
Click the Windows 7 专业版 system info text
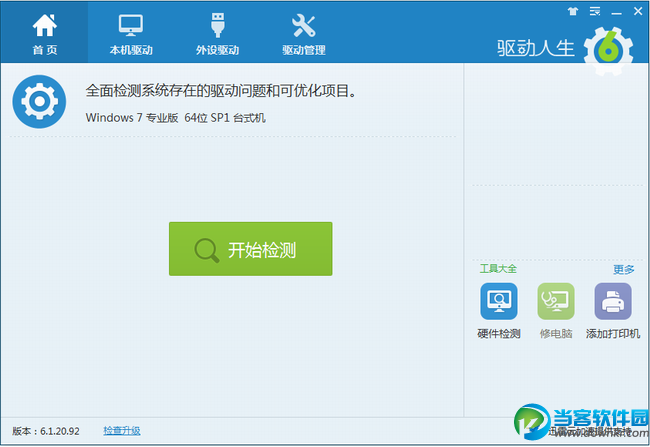175,118
